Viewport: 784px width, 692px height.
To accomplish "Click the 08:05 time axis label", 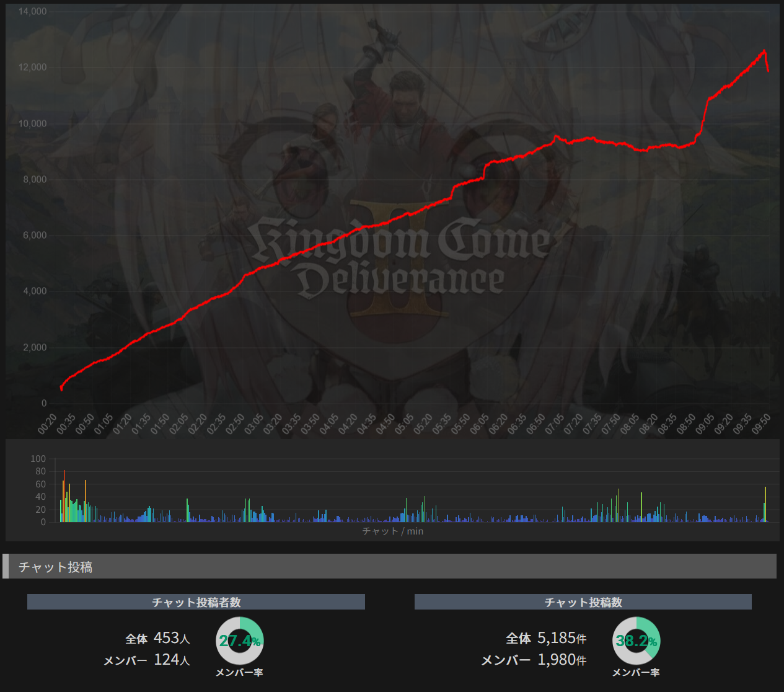I will tap(630, 424).
